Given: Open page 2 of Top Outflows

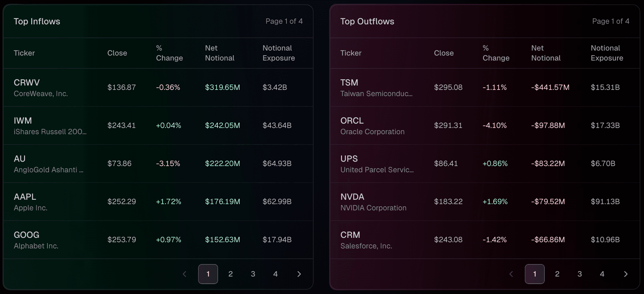Looking at the screenshot, I should click(557, 274).
